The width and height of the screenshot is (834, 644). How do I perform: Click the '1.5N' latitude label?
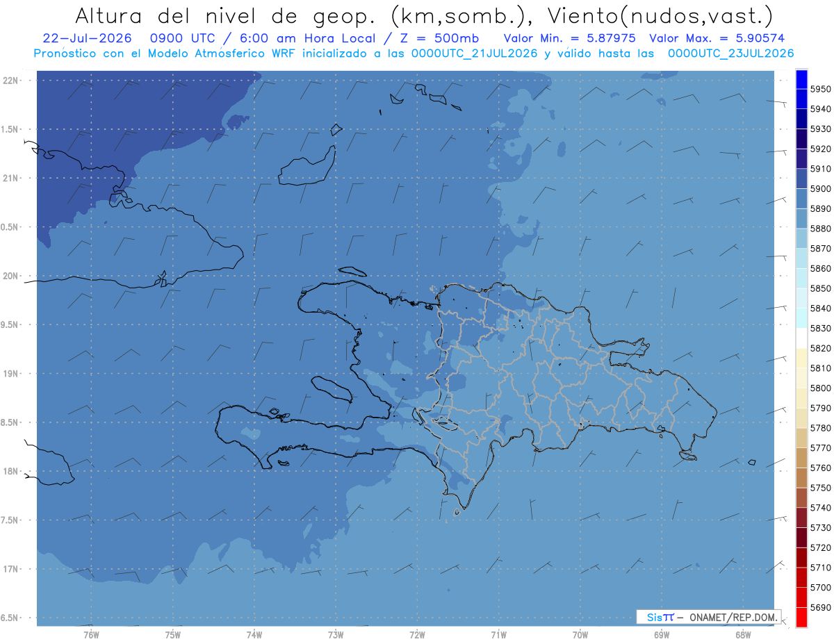pyautogui.click(x=10, y=130)
